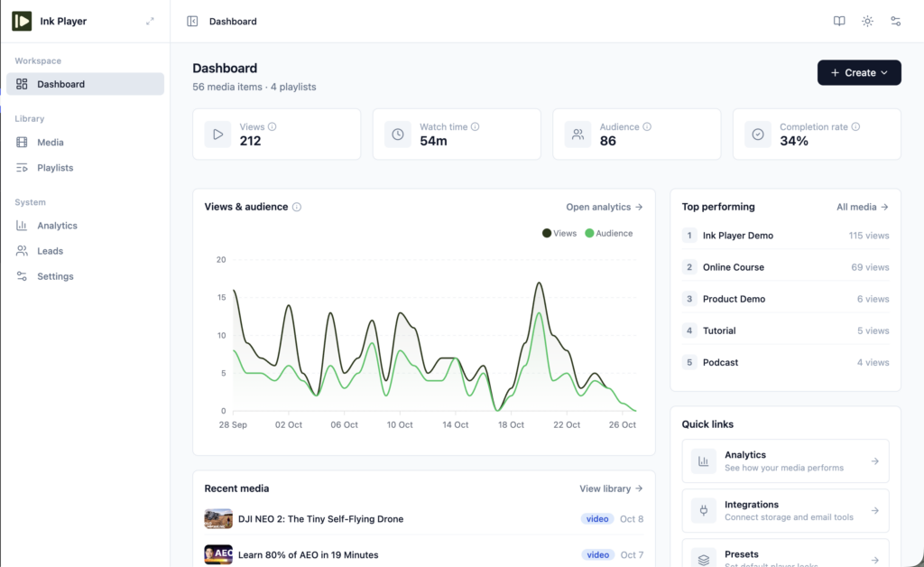The width and height of the screenshot is (924, 567).
Task: Open the Create dropdown button
Action: 859,72
